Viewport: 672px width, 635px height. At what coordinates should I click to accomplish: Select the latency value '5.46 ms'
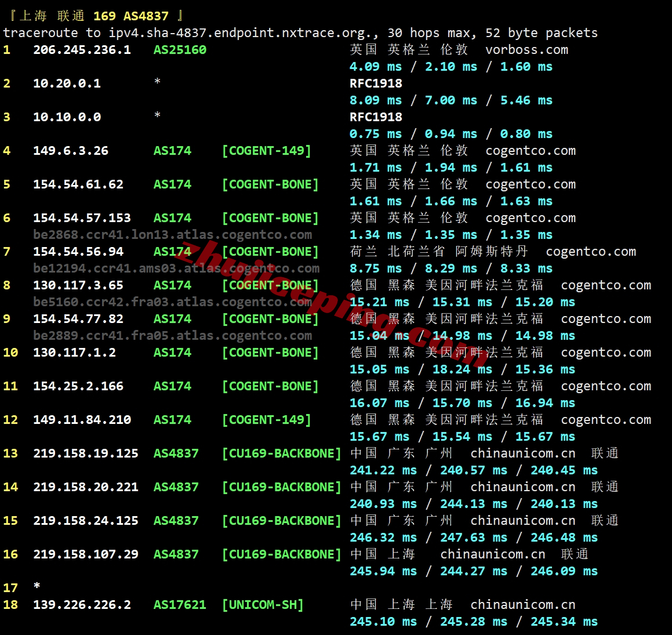pyautogui.click(x=526, y=100)
